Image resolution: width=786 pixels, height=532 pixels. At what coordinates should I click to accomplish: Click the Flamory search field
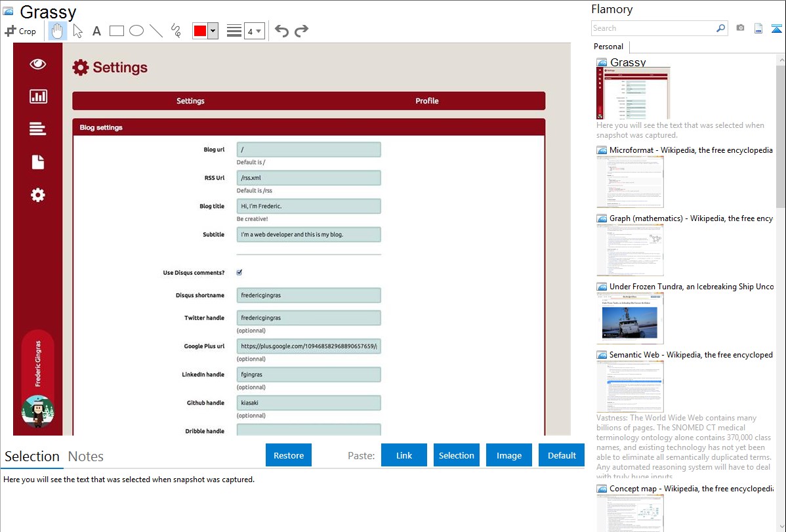[653, 28]
